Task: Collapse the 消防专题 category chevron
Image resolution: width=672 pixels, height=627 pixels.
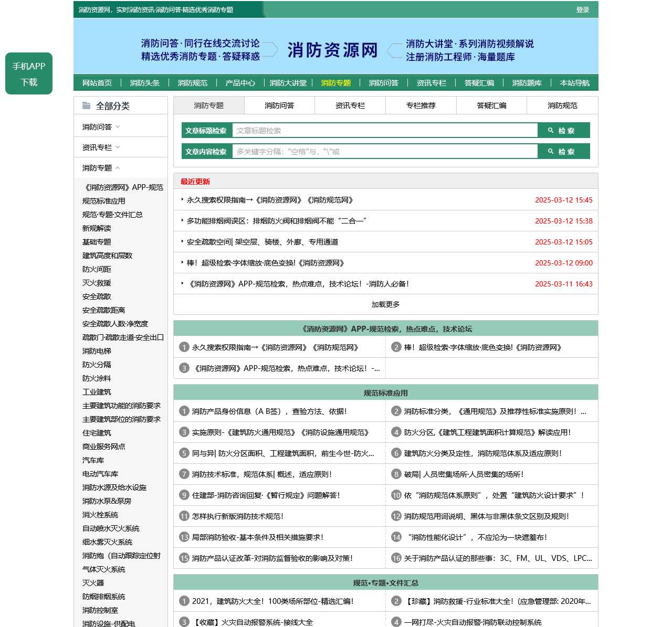Action: click(118, 168)
